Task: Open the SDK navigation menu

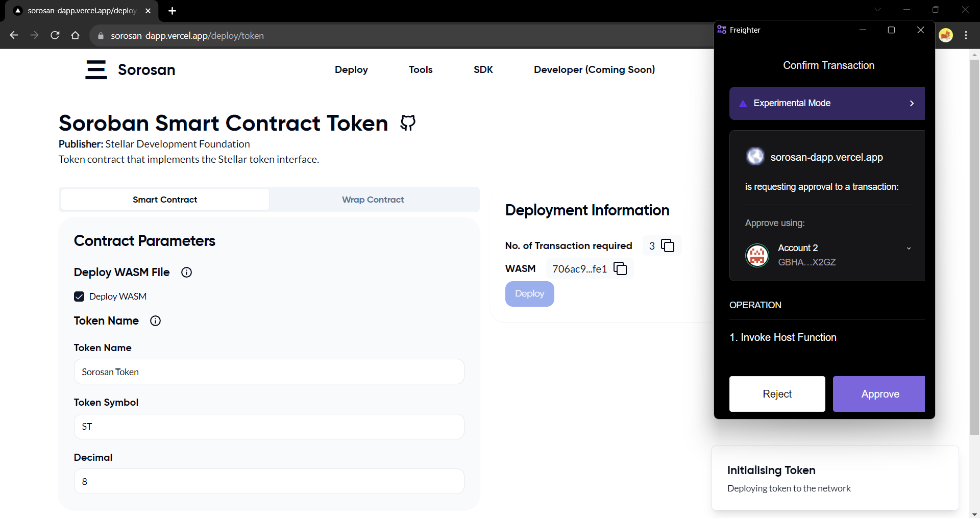Action: (x=483, y=69)
